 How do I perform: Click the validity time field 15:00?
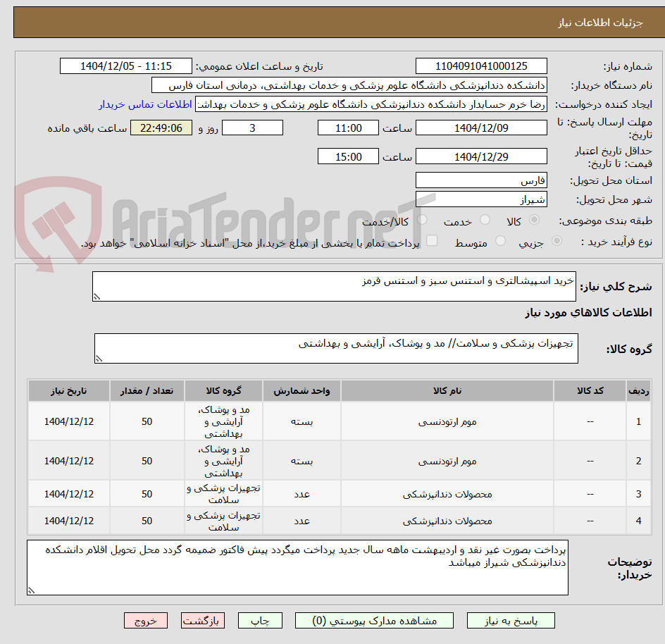(x=348, y=156)
